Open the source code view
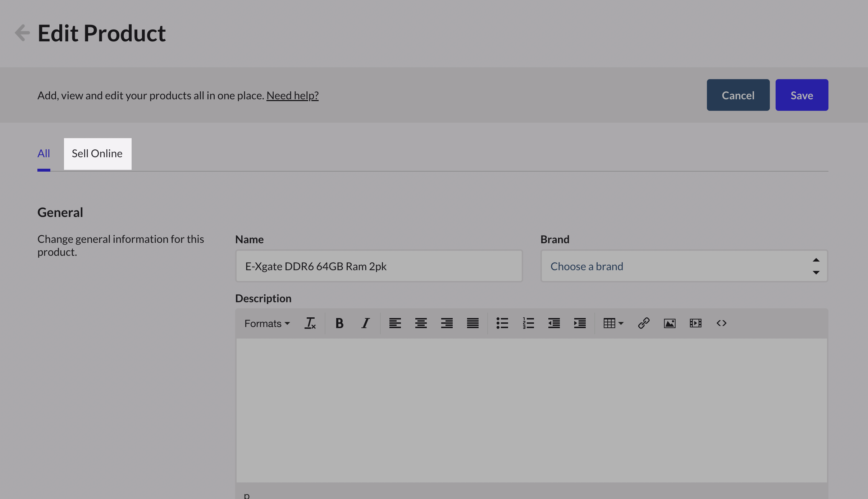 (721, 323)
